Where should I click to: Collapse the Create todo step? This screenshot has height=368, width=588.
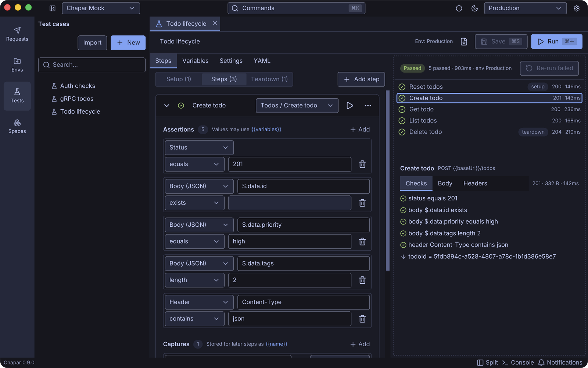click(167, 106)
